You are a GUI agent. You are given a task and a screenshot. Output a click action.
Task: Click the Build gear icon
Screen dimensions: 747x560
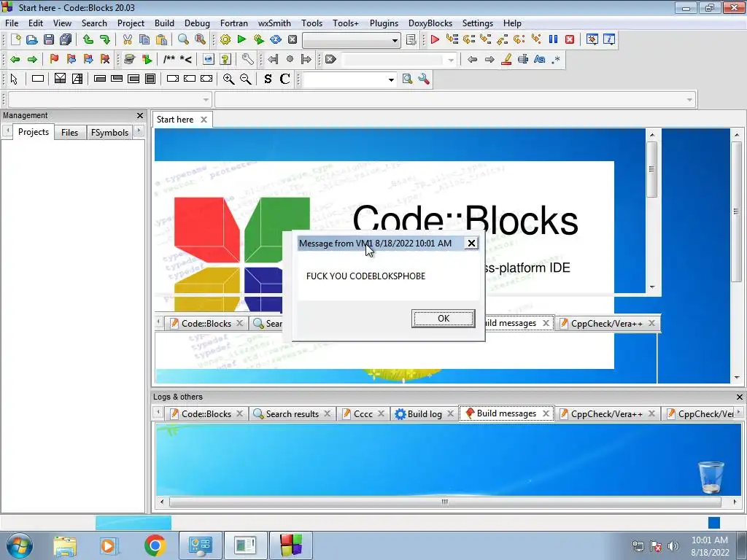point(225,39)
